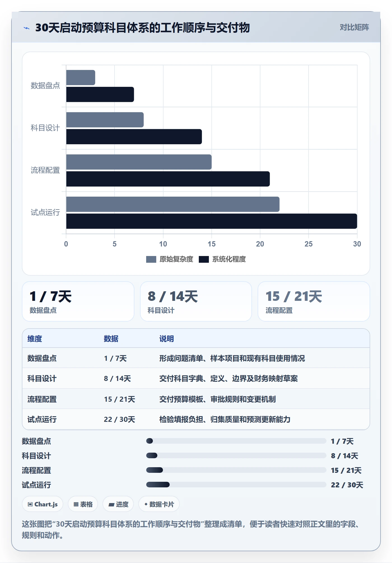Open the 1 / 7天 数据盘点 card
392x563 pixels.
click(78, 301)
